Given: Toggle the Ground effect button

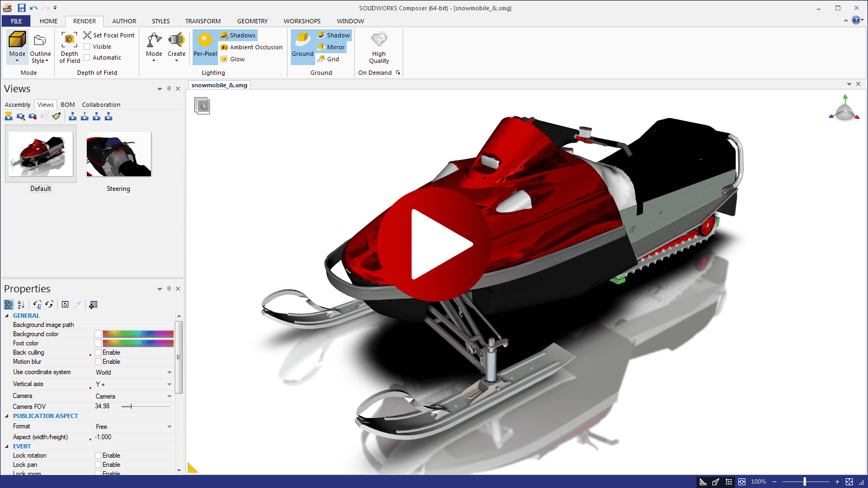Looking at the screenshot, I should 303,47.
